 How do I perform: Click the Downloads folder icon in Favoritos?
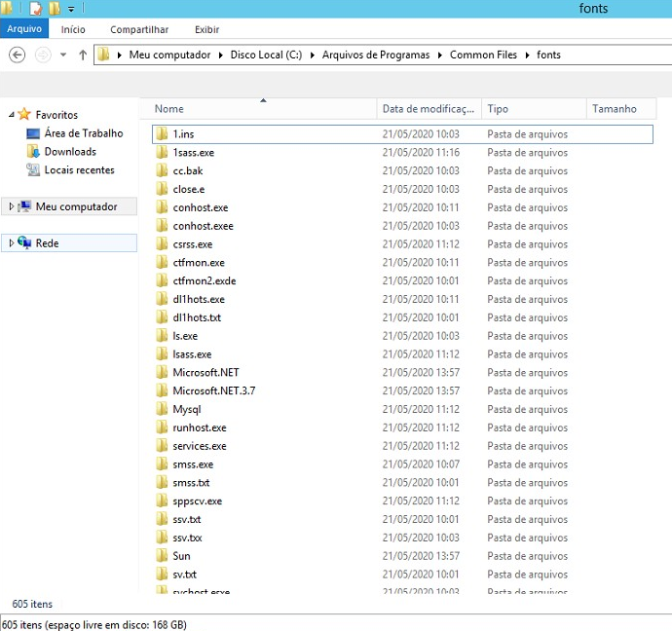pyautogui.click(x=33, y=152)
